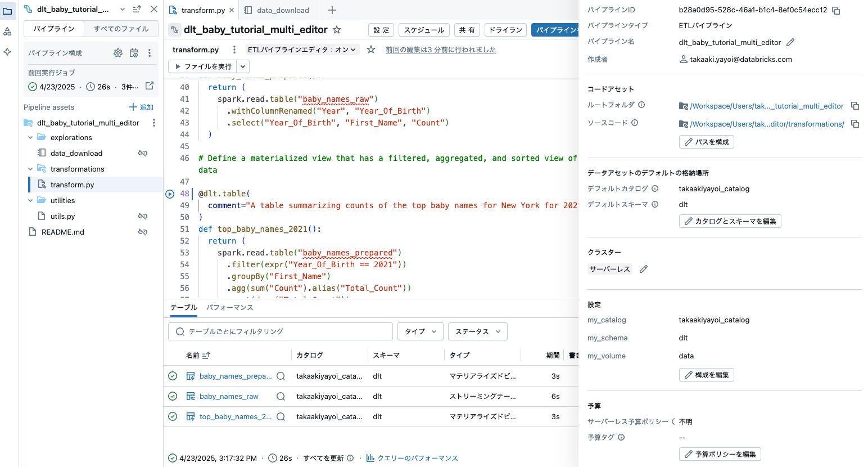Click the テーブルごとにフィルタリング search field
This screenshot has height=467, width=868.
point(280,331)
